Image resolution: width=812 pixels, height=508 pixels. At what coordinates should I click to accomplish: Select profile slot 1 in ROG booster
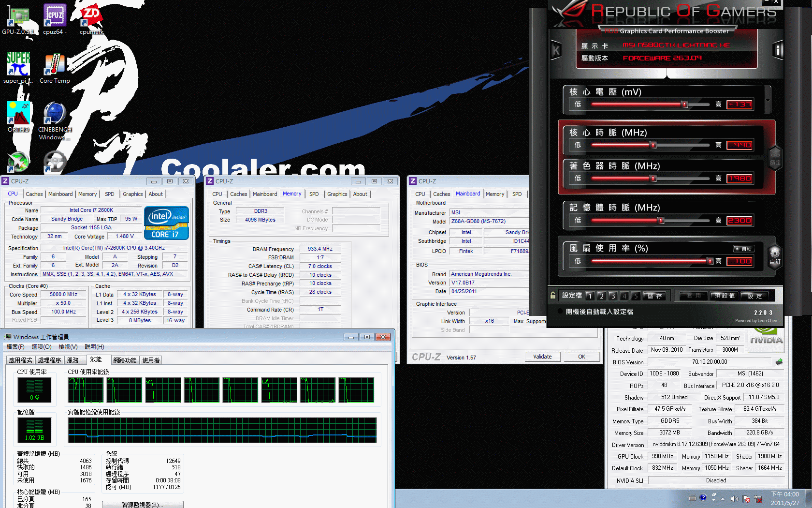[590, 296]
